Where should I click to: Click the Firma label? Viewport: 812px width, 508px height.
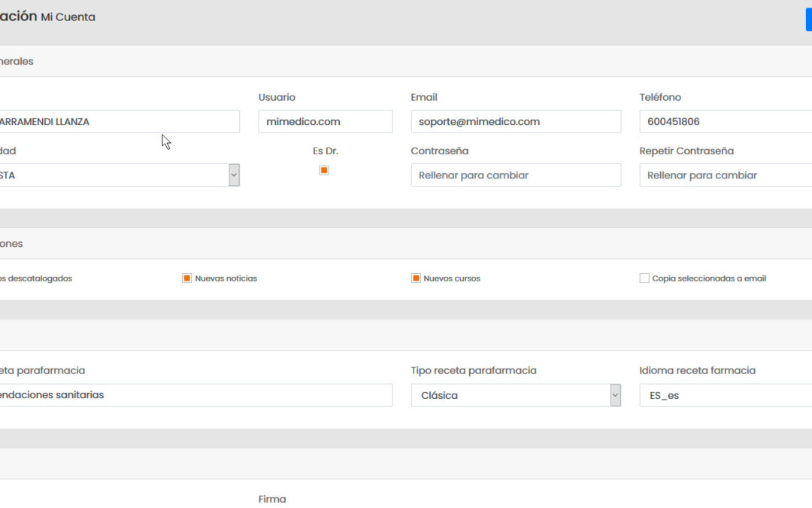[x=272, y=499]
